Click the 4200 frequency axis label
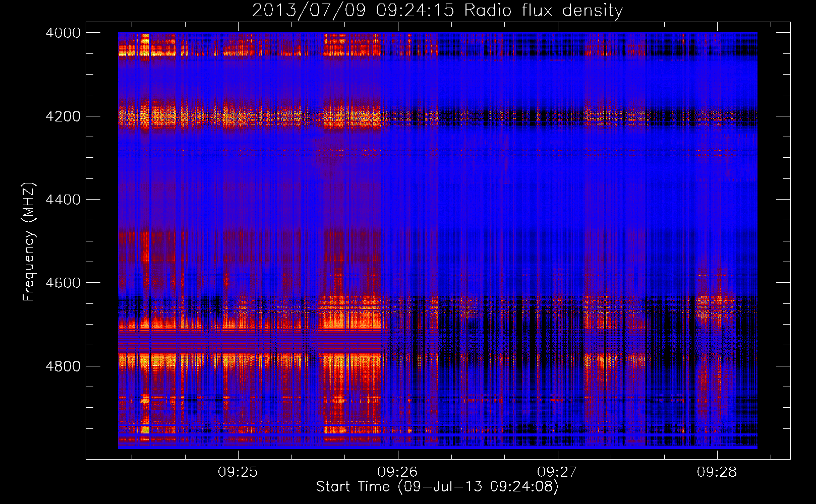The image size is (816, 504). coord(63,116)
